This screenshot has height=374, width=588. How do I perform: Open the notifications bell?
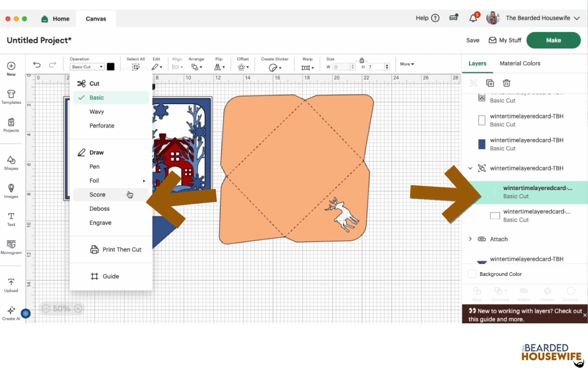473,18
